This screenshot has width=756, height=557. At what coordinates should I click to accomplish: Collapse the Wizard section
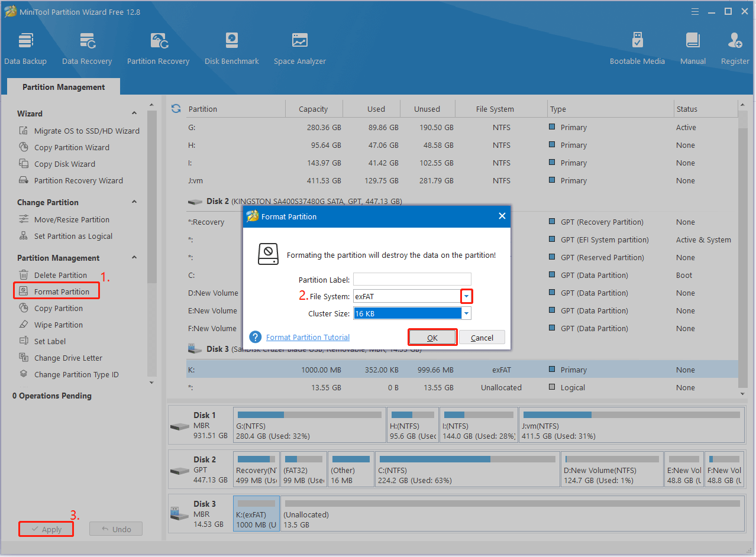click(134, 114)
